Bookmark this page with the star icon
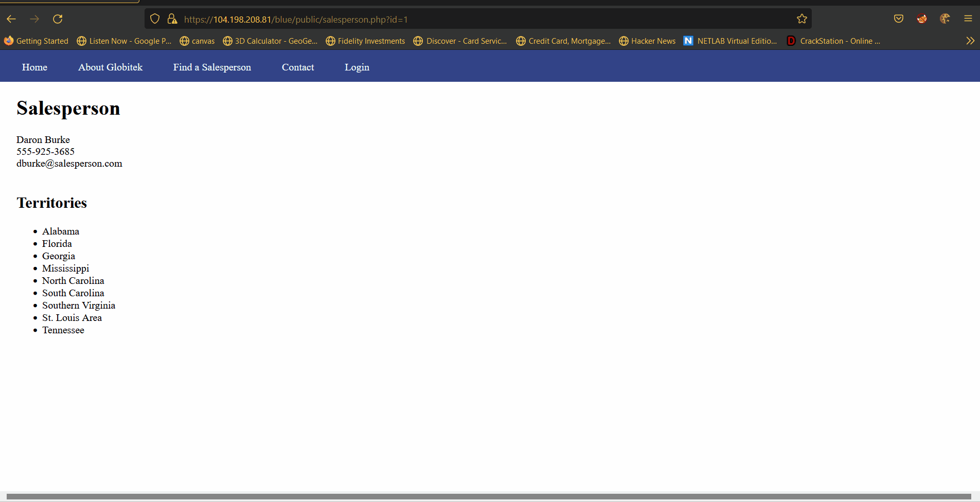Image resolution: width=980 pixels, height=502 pixels. (801, 19)
